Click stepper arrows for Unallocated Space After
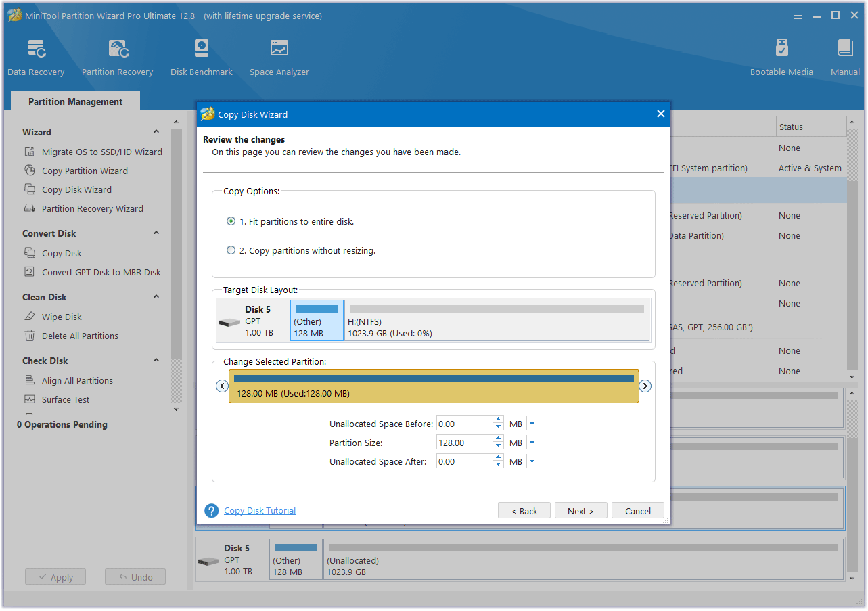This screenshot has width=868, height=611. pyautogui.click(x=499, y=461)
